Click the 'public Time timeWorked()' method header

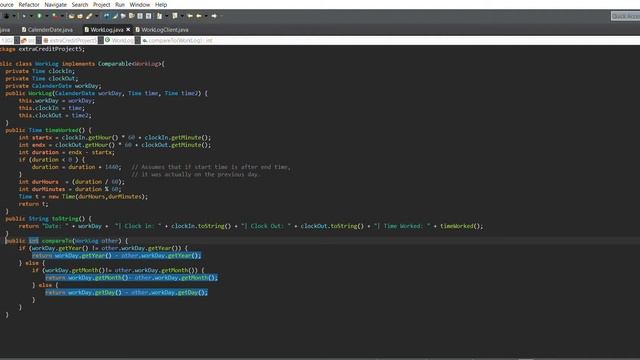point(49,130)
